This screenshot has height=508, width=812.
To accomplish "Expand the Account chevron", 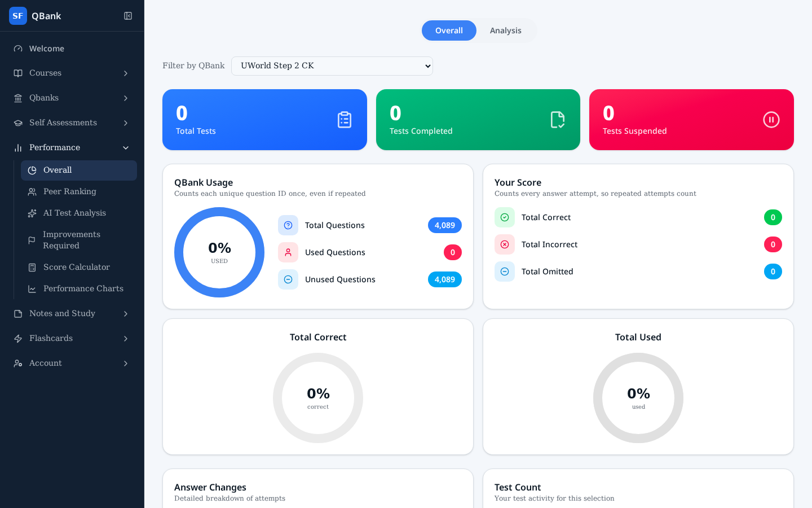I will pos(126,364).
